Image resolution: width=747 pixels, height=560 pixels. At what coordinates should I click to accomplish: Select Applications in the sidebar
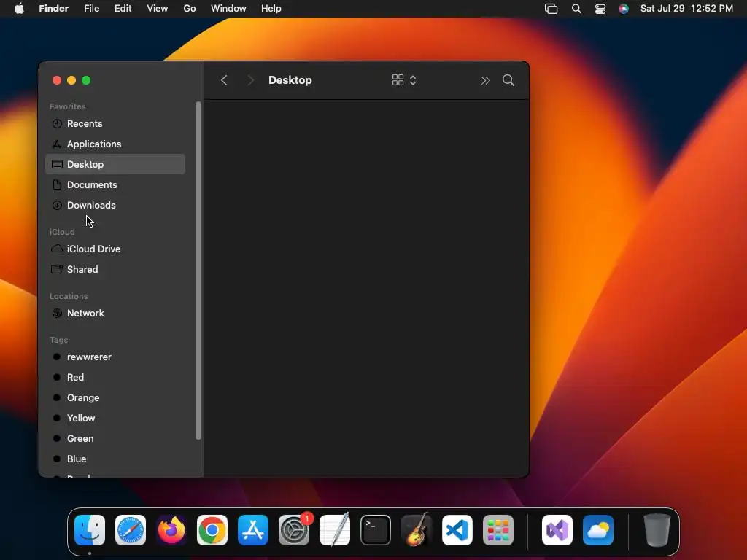click(x=115, y=144)
